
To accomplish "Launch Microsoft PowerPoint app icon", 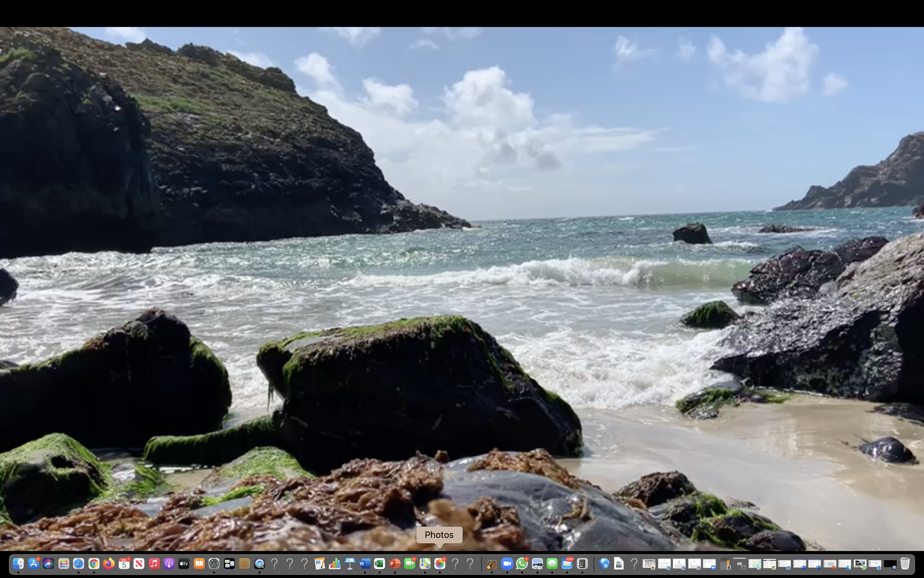I will [395, 564].
